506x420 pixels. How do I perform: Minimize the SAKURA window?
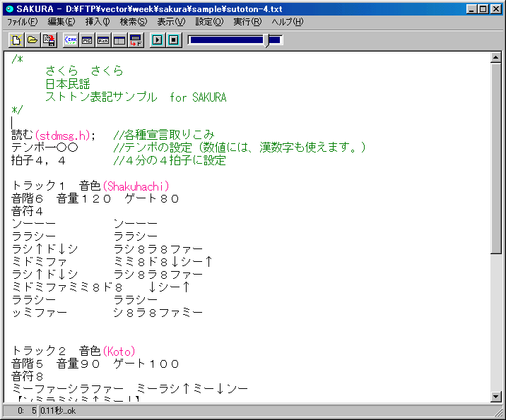click(472, 9)
